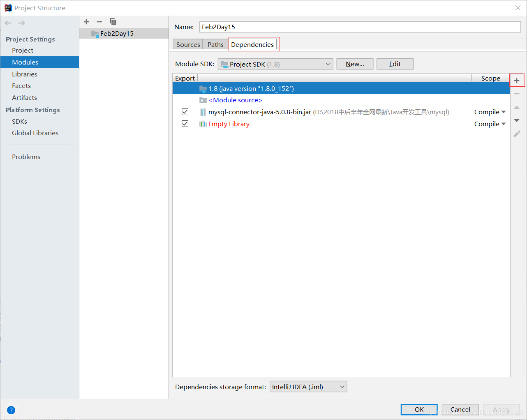Open Project settings section
This screenshot has height=420, width=527.
[x=23, y=50]
